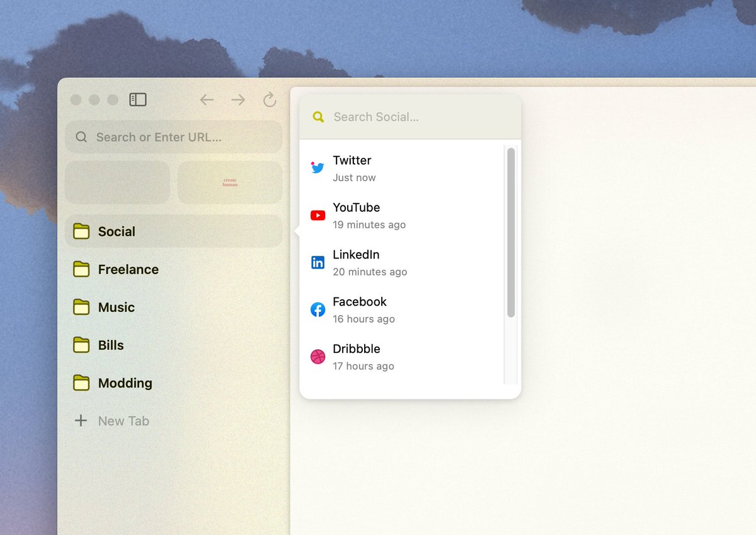756x535 pixels.
Task: Click the '19 minutes ago' timestamp
Action: (x=369, y=225)
